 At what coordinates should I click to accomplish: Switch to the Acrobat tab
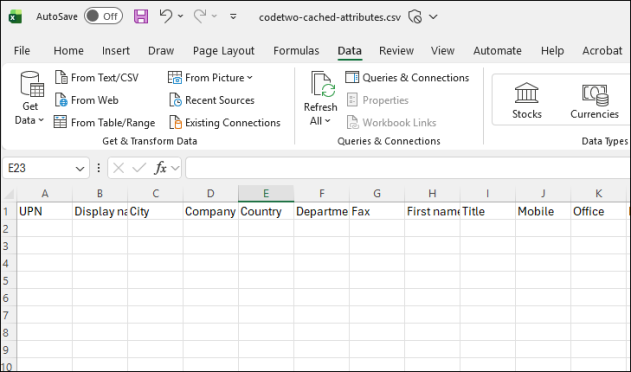pos(602,51)
